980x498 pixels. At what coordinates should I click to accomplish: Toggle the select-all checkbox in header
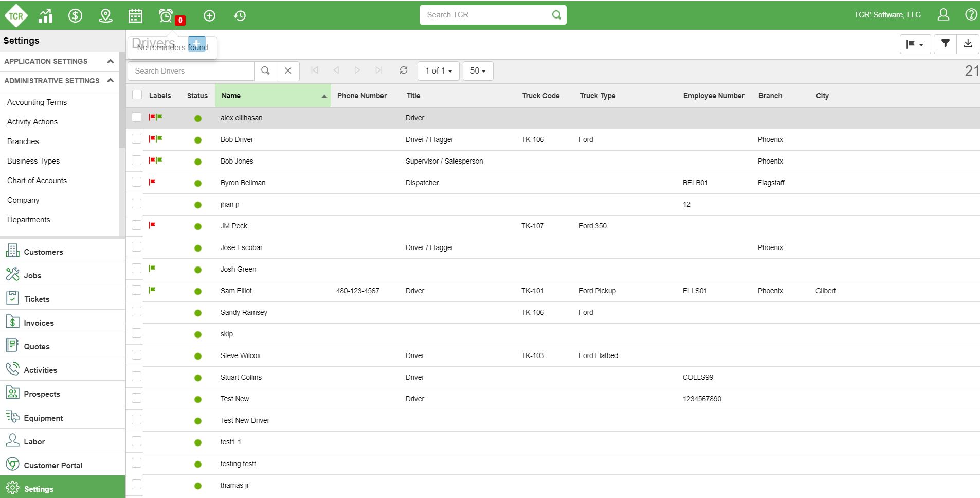pos(137,95)
